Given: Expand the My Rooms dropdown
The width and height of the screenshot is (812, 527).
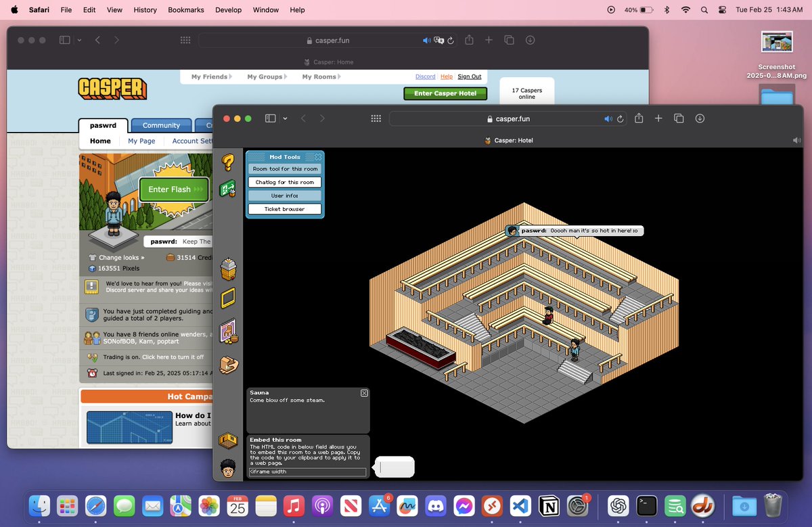Looking at the screenshot, I should click(321, 76).
